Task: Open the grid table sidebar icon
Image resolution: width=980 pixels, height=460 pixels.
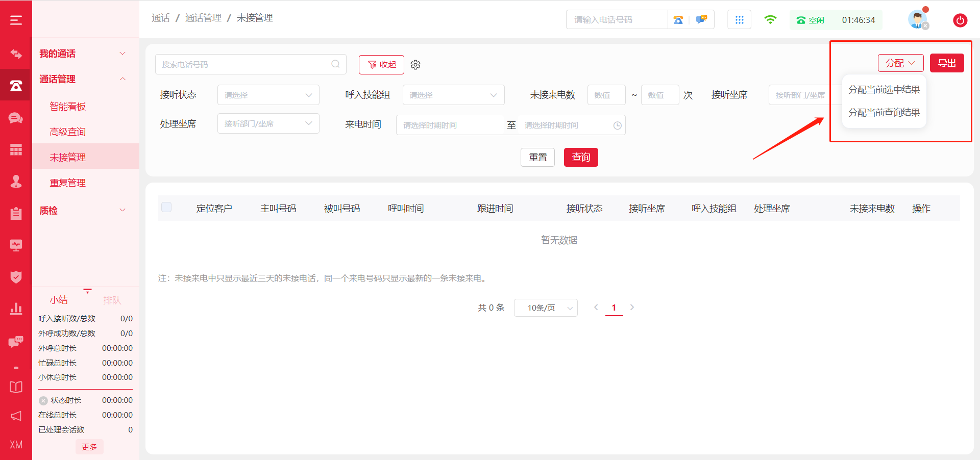Action: [16, 149]
